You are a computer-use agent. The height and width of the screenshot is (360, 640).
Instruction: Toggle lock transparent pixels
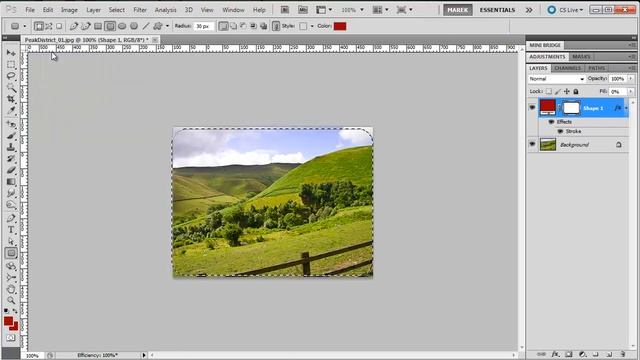coord(549,91)
